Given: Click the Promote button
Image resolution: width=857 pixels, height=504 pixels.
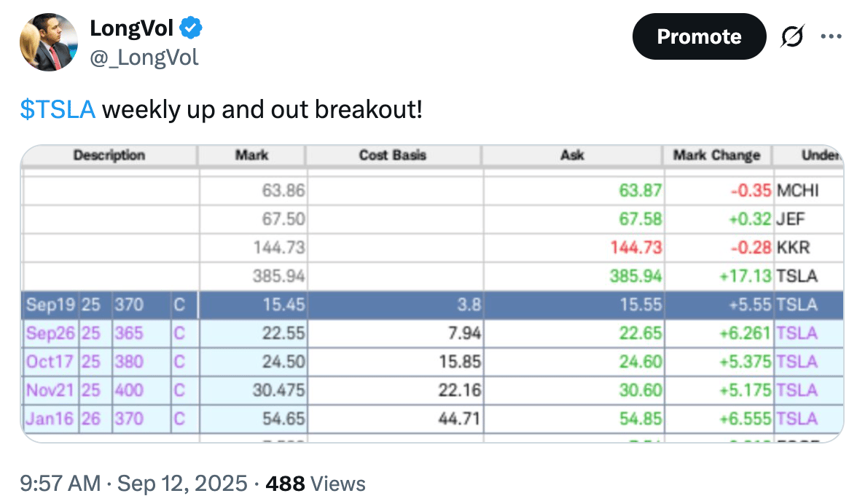Looking at the screenshot, I should (x=699, y=36).
